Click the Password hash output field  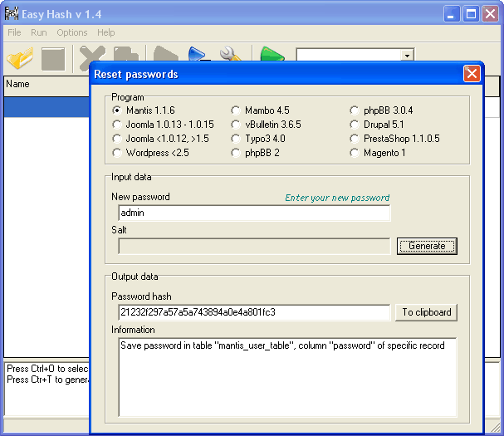click(254, 312)
